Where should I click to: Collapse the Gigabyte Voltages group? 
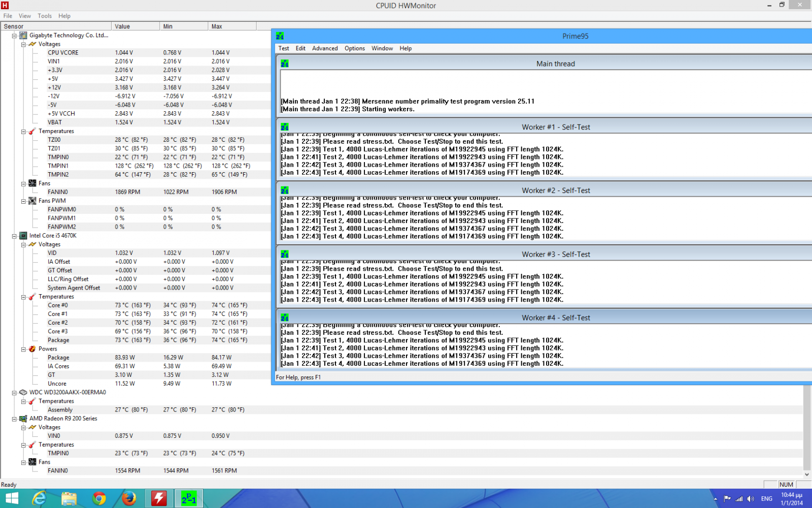23,44
